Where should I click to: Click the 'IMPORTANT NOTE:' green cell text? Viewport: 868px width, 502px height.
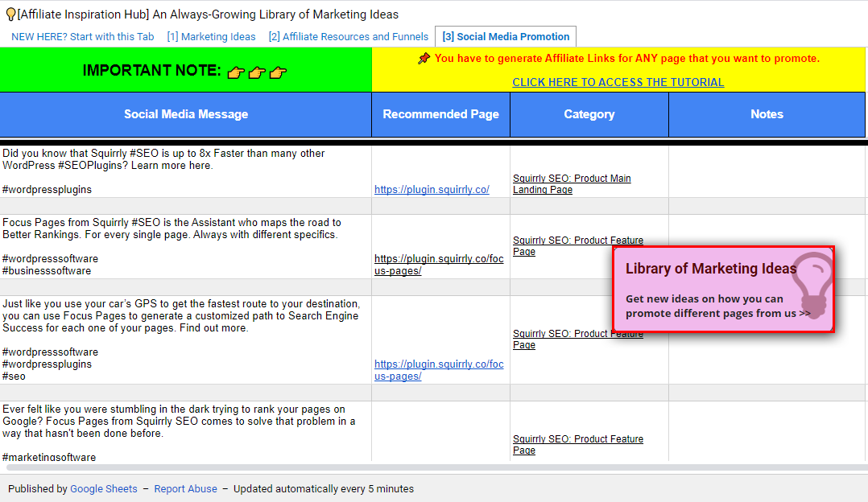(x=151, y=71)
